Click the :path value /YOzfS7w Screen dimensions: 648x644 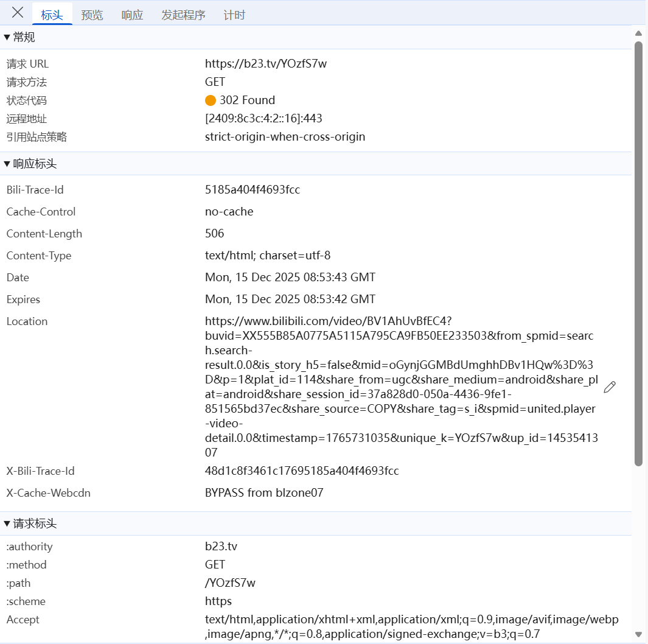click(230, 583)
